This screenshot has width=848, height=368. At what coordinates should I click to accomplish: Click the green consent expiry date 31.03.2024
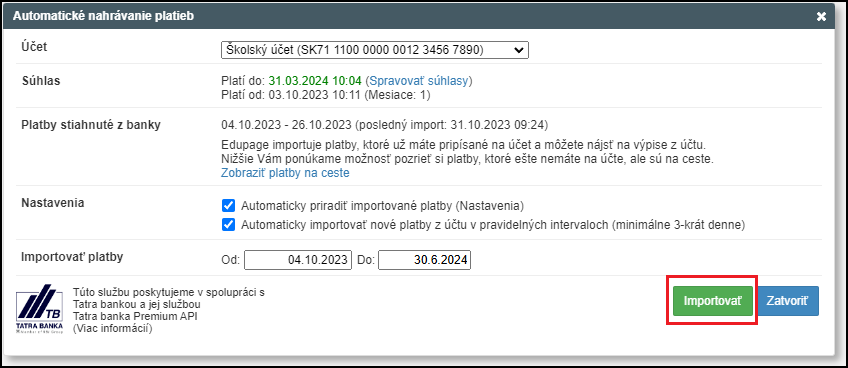(315, 81)
